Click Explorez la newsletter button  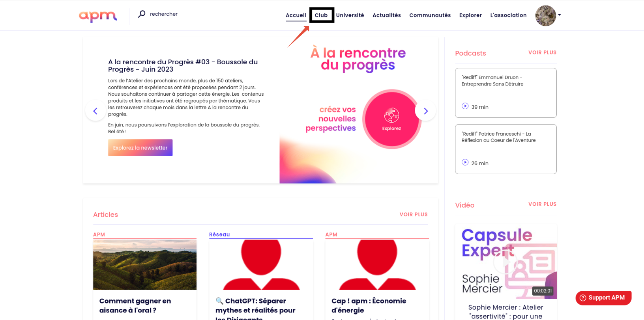tap(140, 148)
